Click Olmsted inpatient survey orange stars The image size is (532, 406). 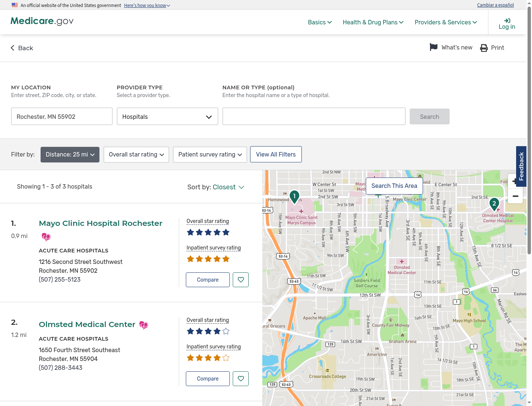(x=208, y=358)
